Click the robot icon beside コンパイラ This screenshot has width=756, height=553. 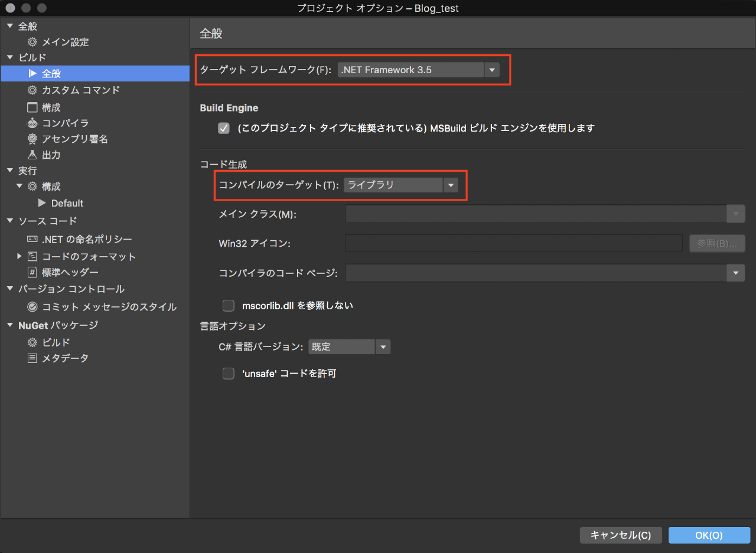click(32, 123)
